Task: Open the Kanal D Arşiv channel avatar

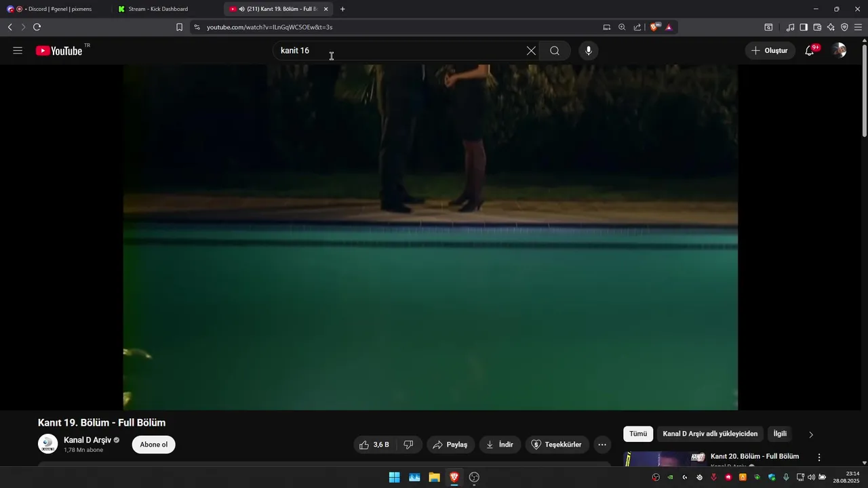Action: (47, 444)
